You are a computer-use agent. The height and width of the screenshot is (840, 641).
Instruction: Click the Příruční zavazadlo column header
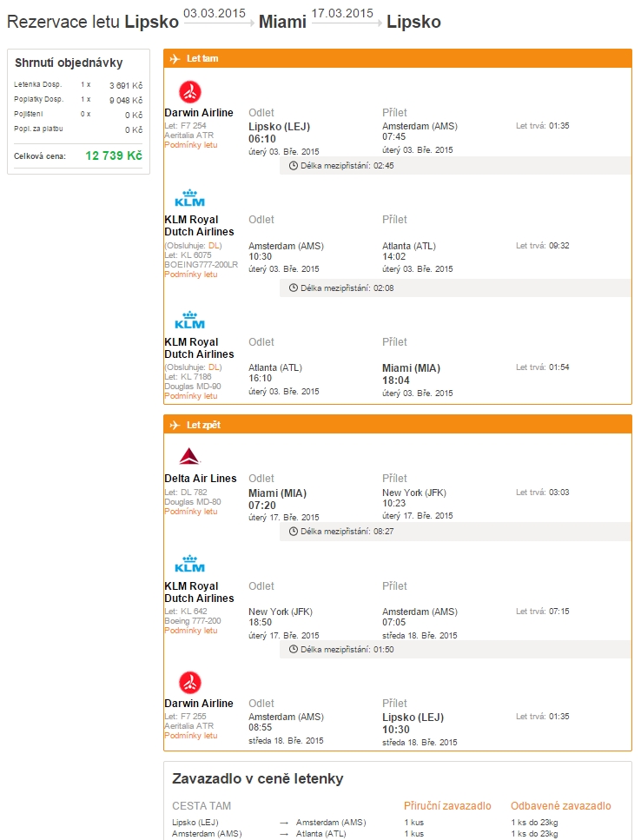[447, 806]
